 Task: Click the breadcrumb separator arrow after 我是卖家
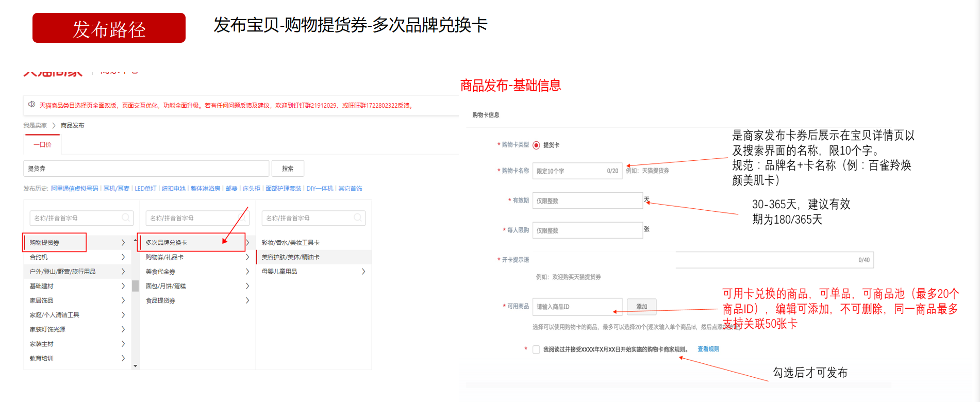tap(54, 126)
